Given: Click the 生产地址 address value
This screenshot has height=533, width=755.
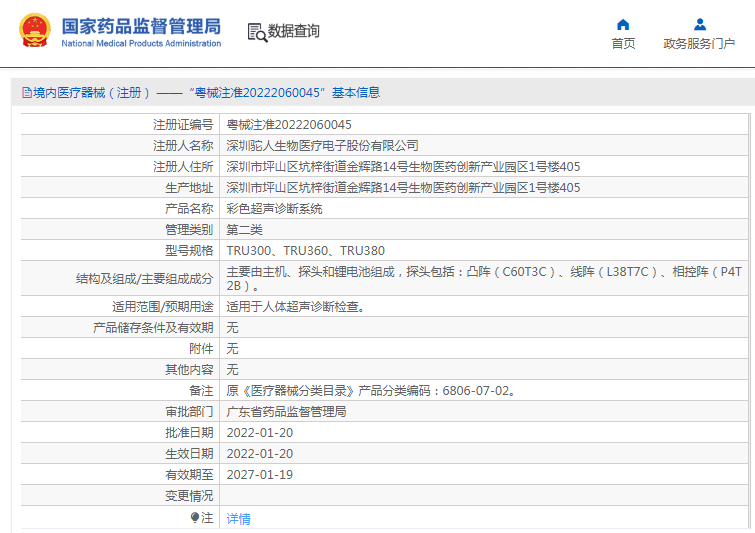Looking at the screenshot, I should [x=403, y=188].
